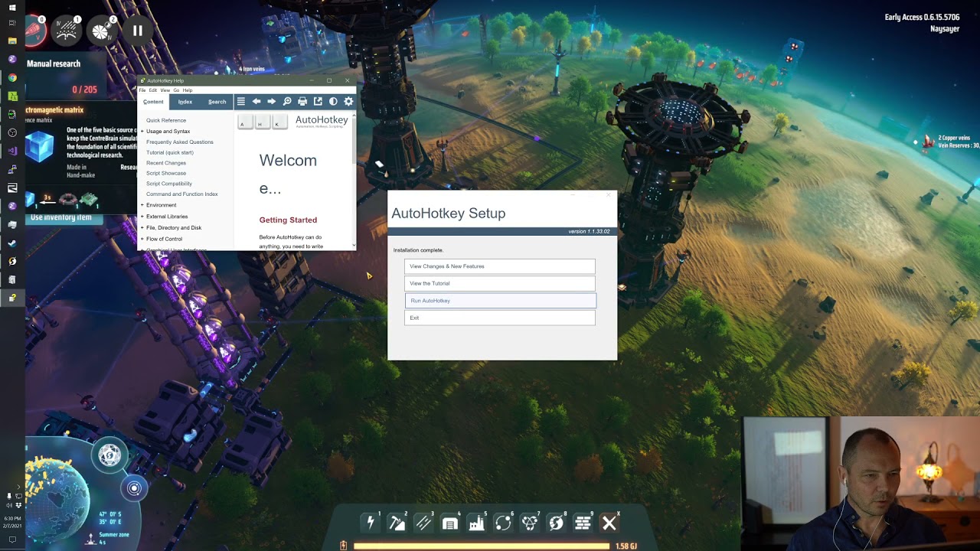Select the conveyor belt build category
This screenshot has height=551, width=980.
pyautogui.click(x=423, y=523)
